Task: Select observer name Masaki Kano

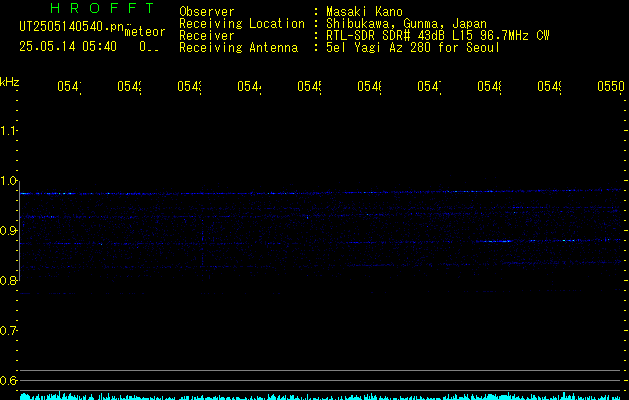Action: 364,12
